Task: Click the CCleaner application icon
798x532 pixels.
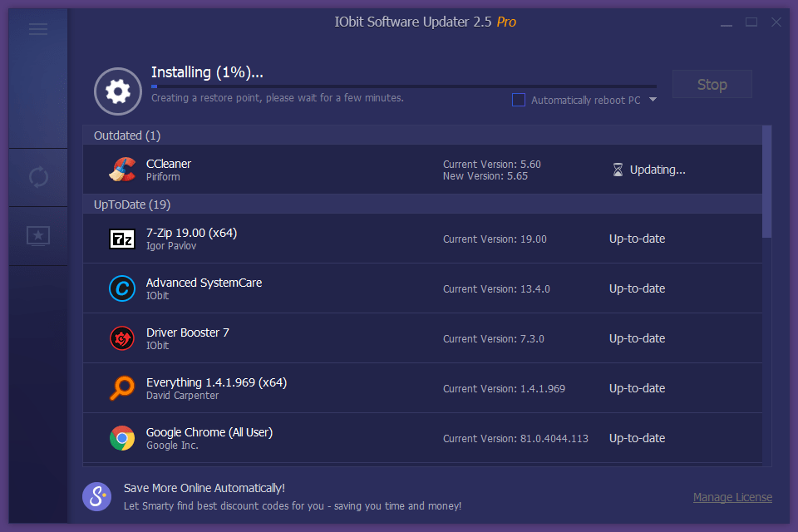Action: (121, 169)
